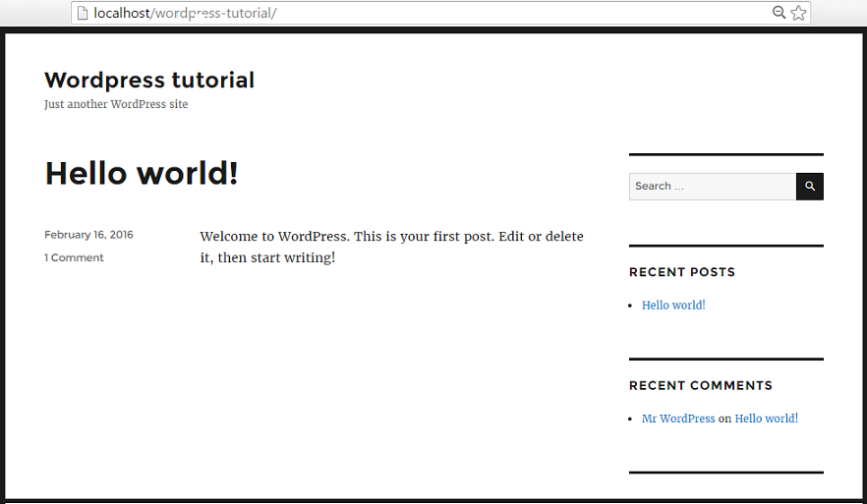Open the Hello world! post heading
867x504 pixels.
point(142,173)
